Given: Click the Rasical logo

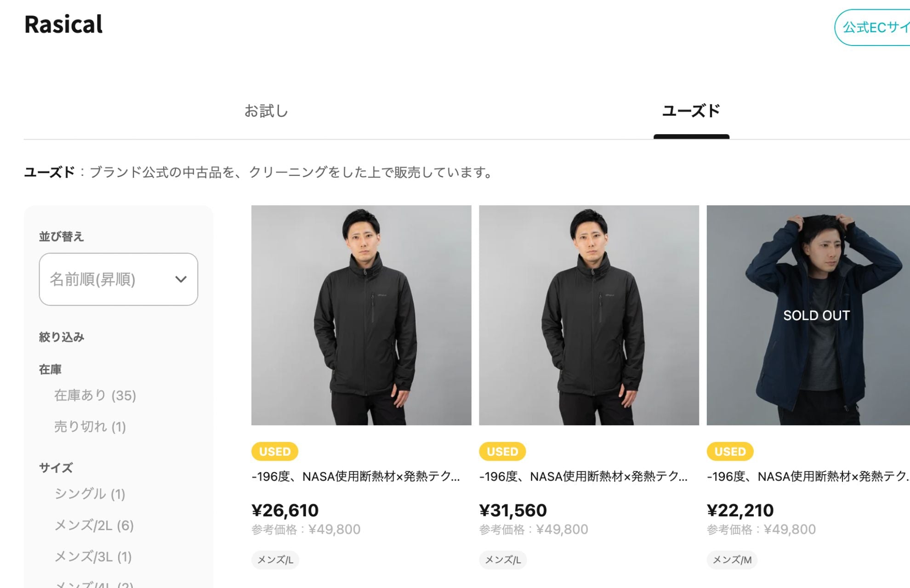Looking at the screenshot, I should click(x=63, y=24).
